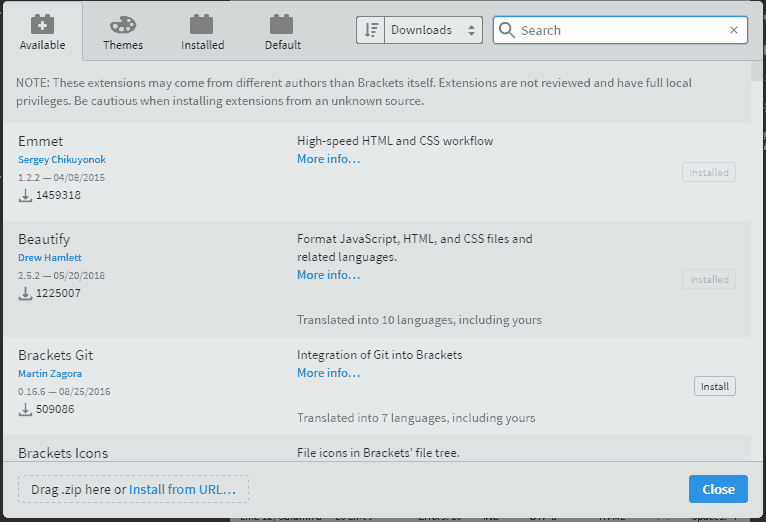Click the Installed tab brick icon
The width and height of the screenshot is (766, 522).
tap(201, 24)
